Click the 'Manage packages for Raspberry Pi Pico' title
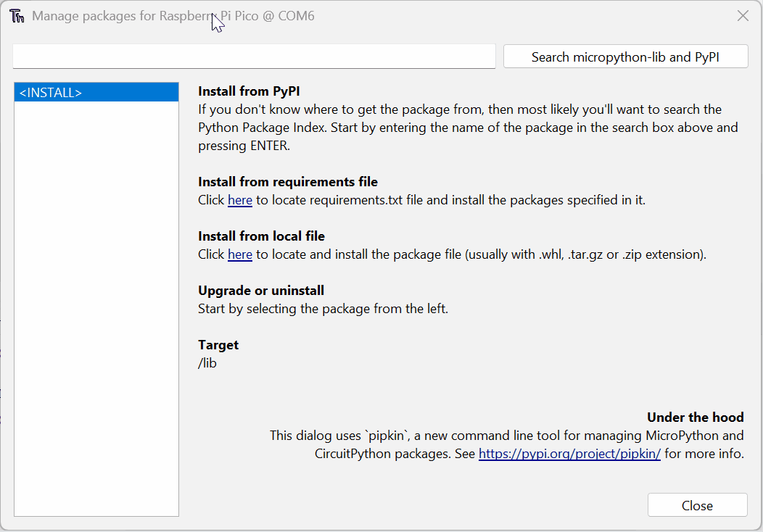763x532 pixels. point(173,16)
